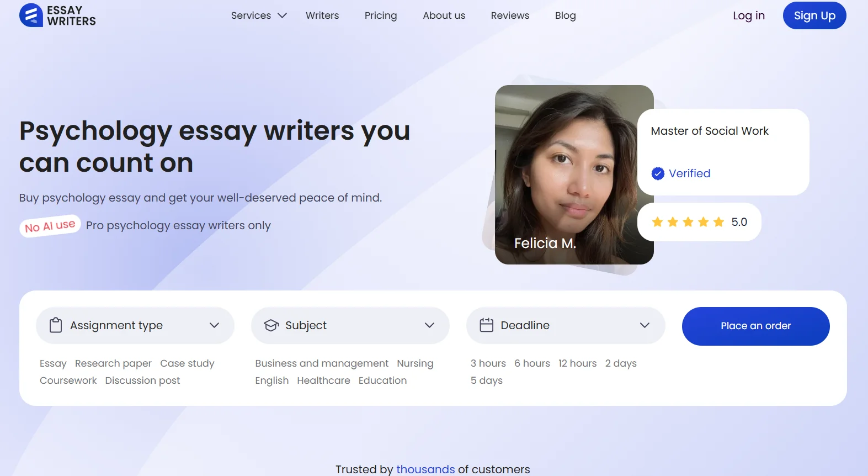868x476 pixels.
Task: Pick the 12 hours deadline
Action: coord(577,363)
